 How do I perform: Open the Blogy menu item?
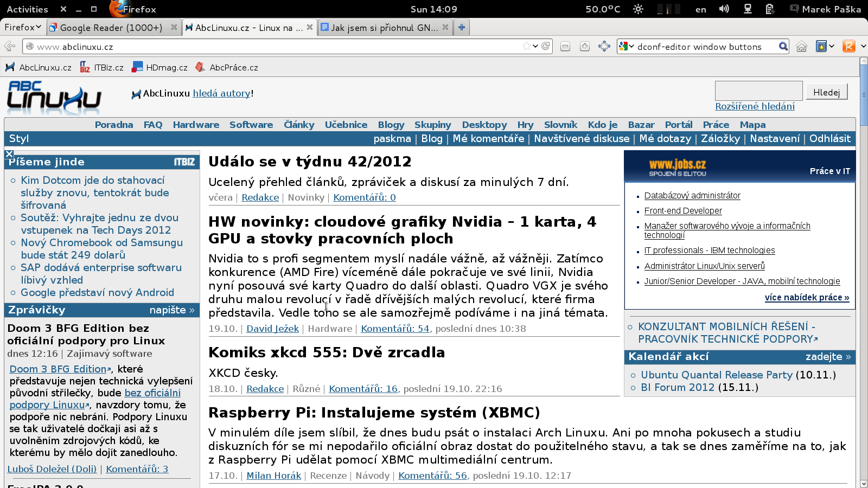391,125
